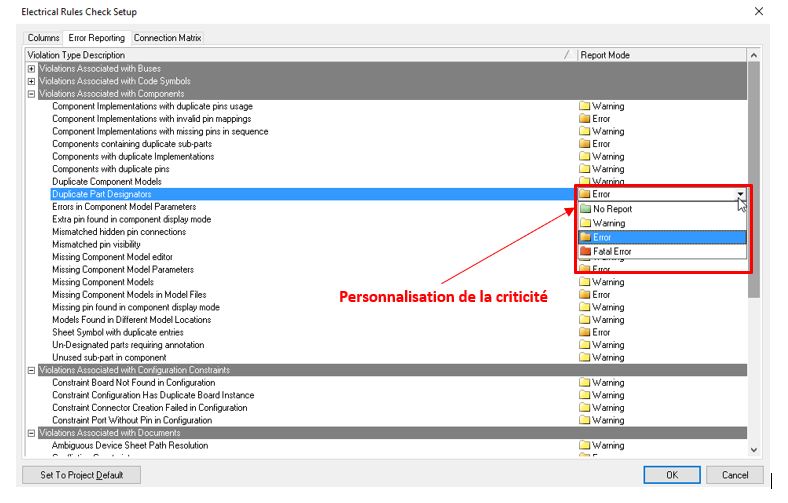Collapse Violations Associated with Configuration Constraints
Image resolution: width=788 pixels, height=503 pixels.
31,370
